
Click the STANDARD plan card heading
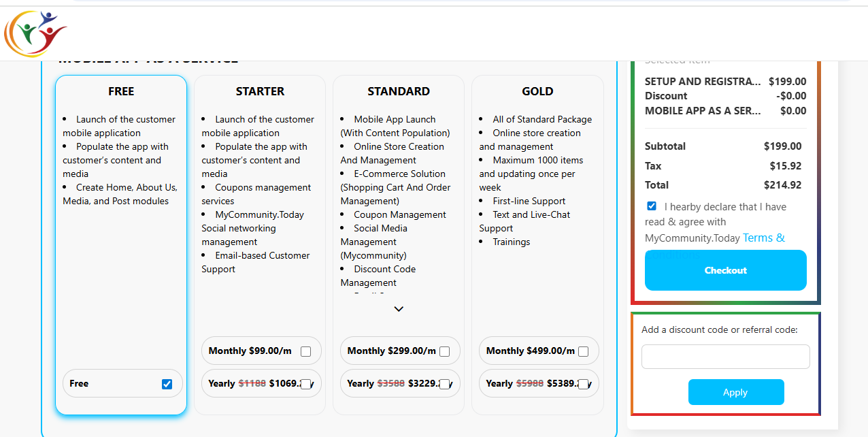[399, 91]
